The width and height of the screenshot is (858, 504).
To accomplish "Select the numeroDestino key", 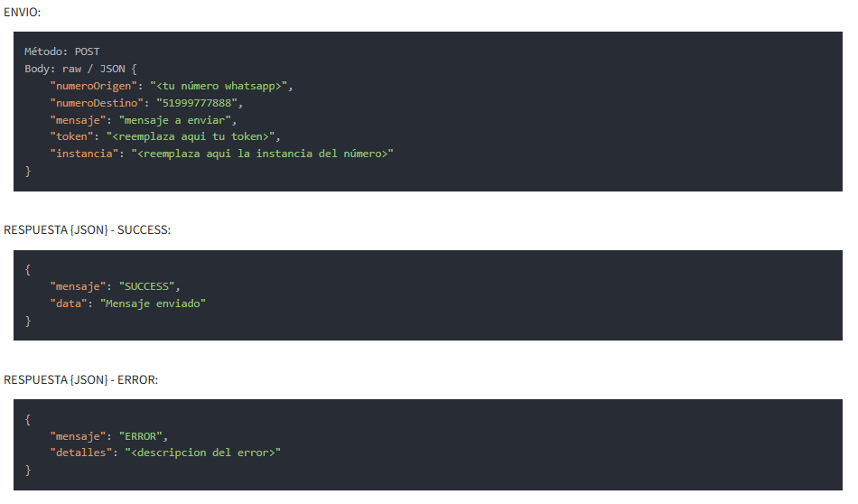I will click(x=98, y=103).
